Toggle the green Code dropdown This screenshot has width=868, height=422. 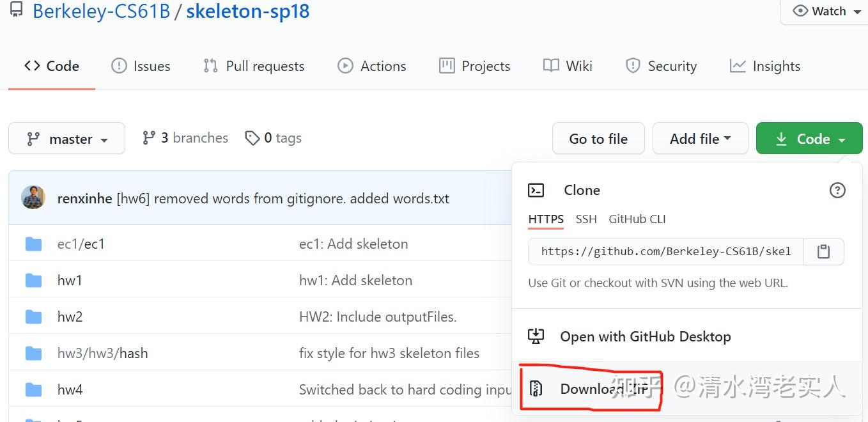coord(809,139)
